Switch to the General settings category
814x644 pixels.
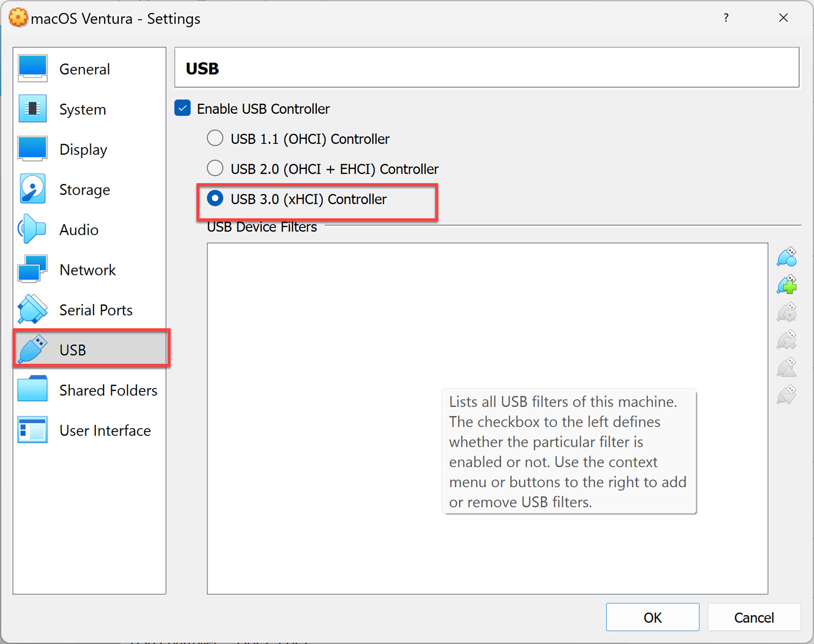(32, 68)
